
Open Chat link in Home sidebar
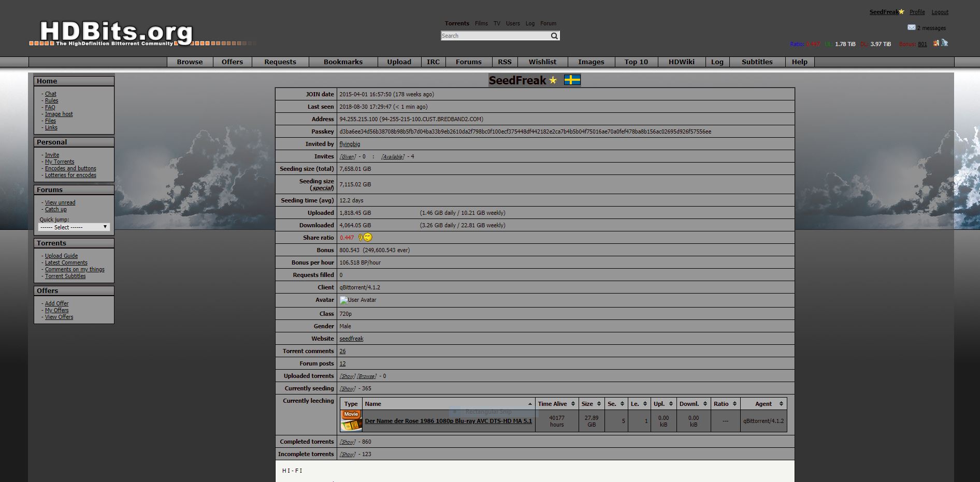tap(50, 94)
